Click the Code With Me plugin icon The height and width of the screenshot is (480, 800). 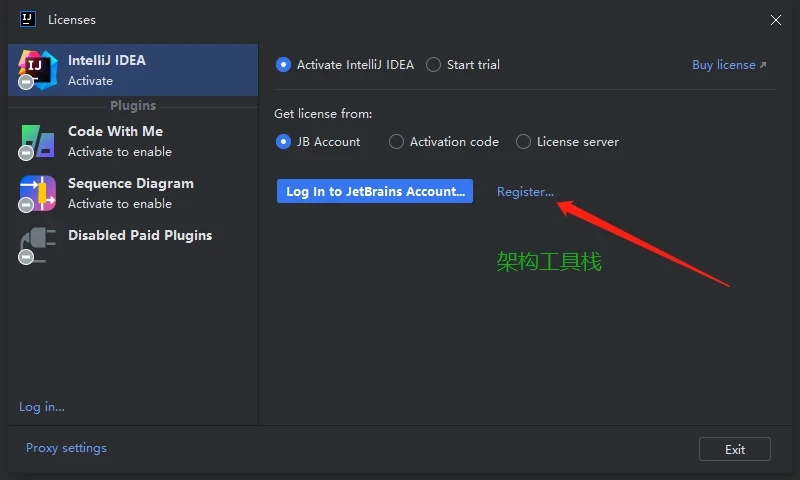click(38, 141)
